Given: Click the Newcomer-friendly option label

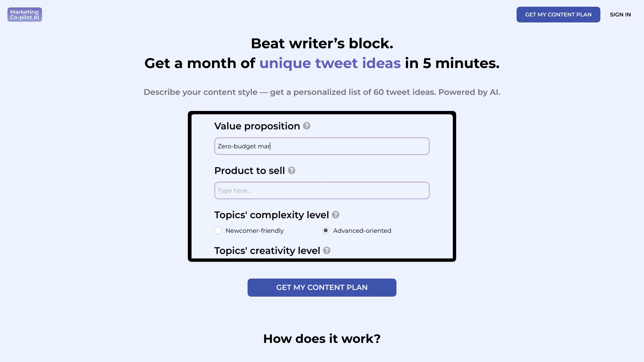Looking at the screenshot, I should [254, 231].
